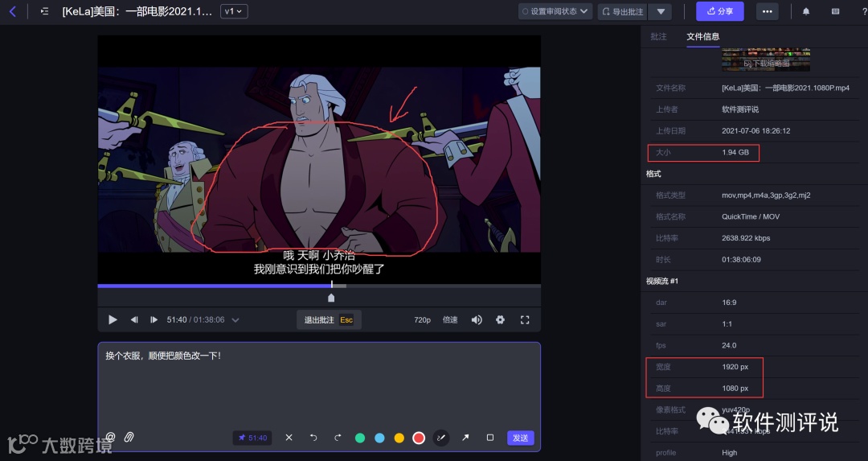Open the 设置审阅状态 dropdown
This screenshot has width=868, height=461.
(x=555, y=11)
